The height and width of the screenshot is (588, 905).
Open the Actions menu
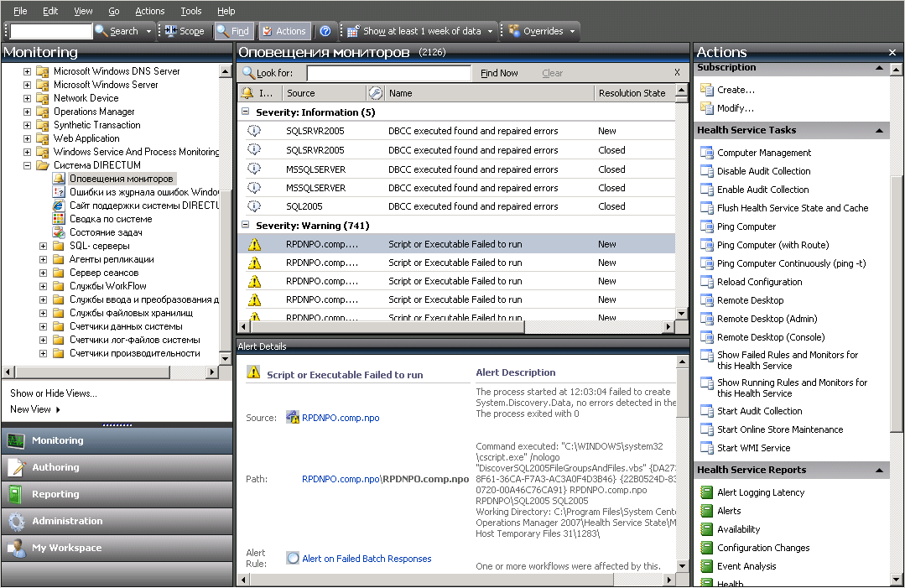click(x=149, y=11)
